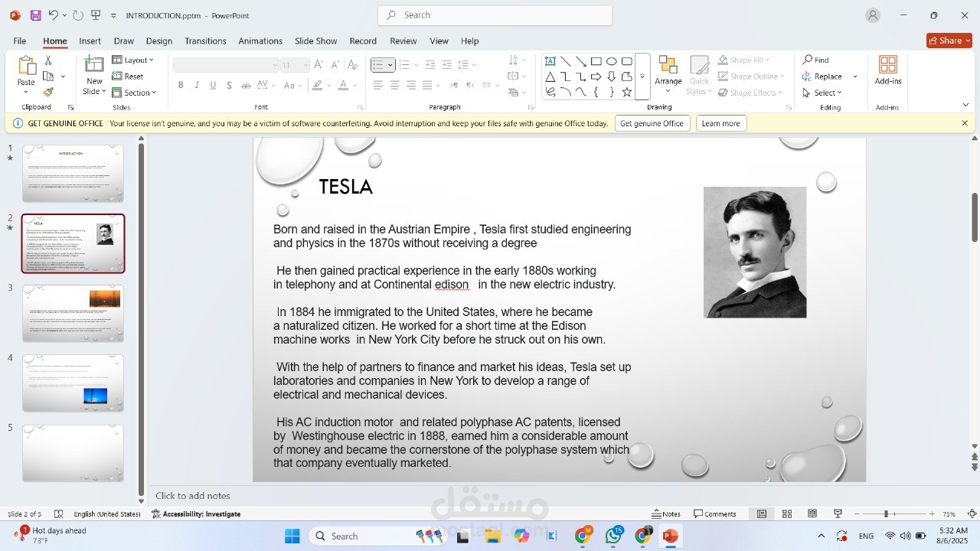Toggle the Notes pane in status bar
Viewport: 980px width, 551px height.
pos(666,514)
